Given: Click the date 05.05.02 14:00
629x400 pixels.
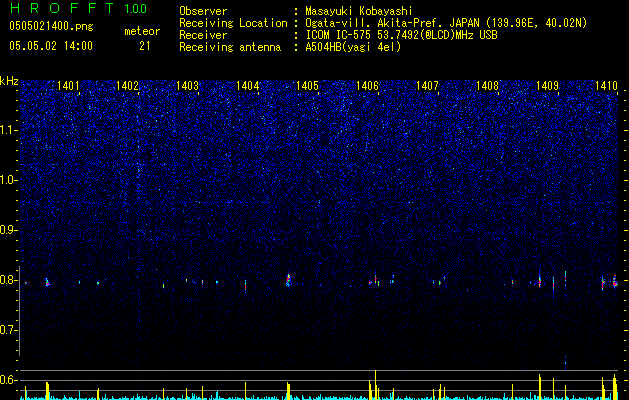Looking at the screenshot, I should [x=51, y=45].
